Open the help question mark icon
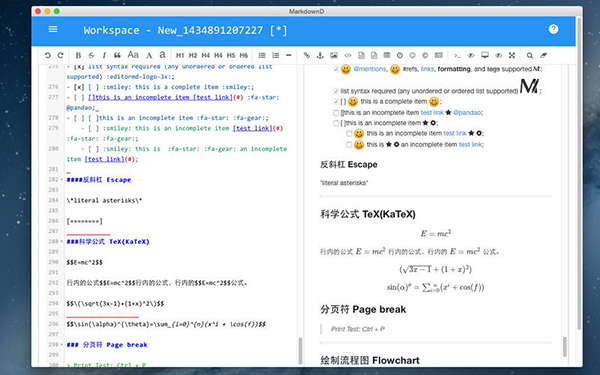Viewport: 600px width, 375px height. coord(553,29)
